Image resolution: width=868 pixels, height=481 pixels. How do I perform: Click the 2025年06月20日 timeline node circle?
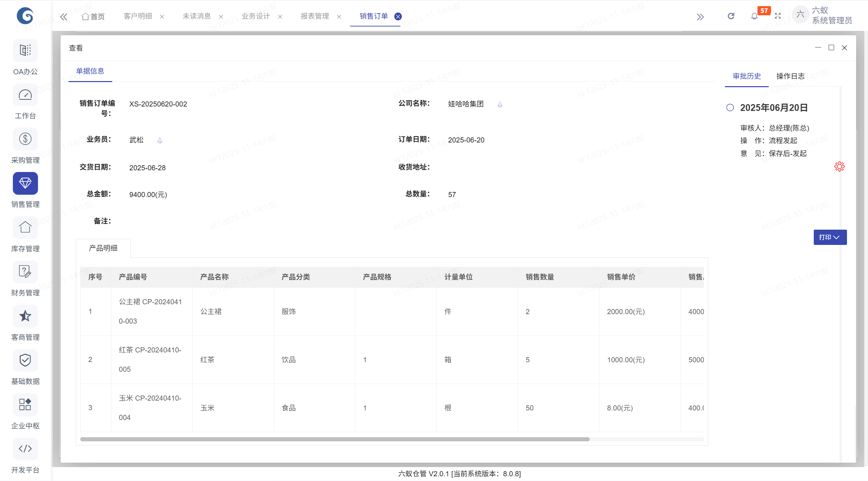[x=730, y=108]
